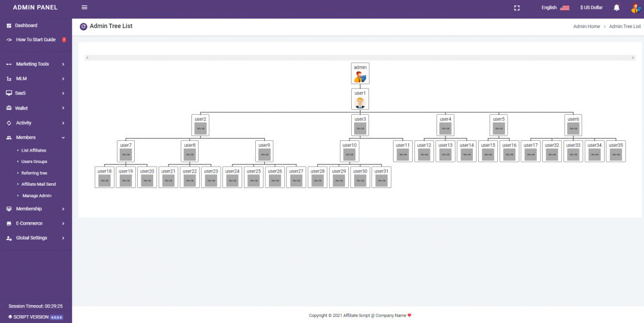The height and width of the screenshot is (323, 644).
Task: Toggle the hamburger sidebar menu
Action: pyautogui.click(x=85, y=7)
